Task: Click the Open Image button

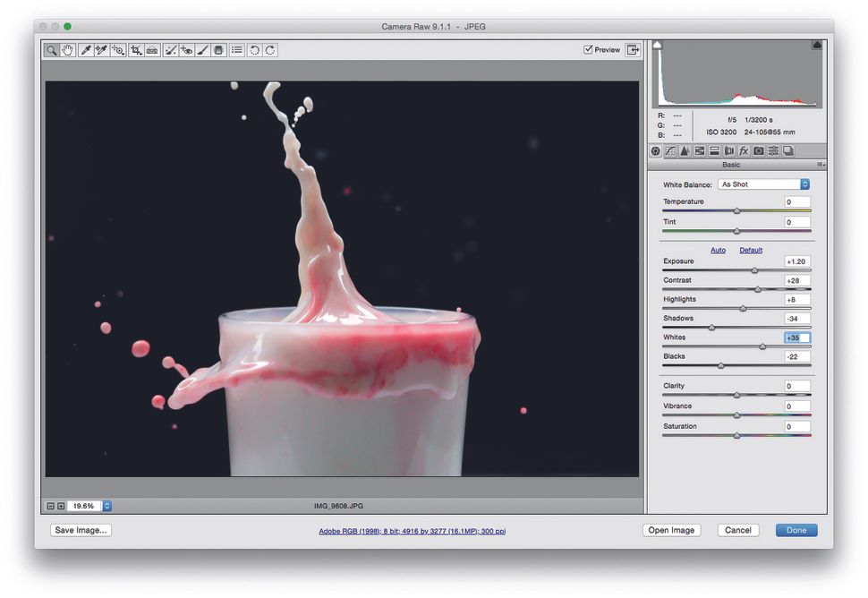Action: click(671, 530)
